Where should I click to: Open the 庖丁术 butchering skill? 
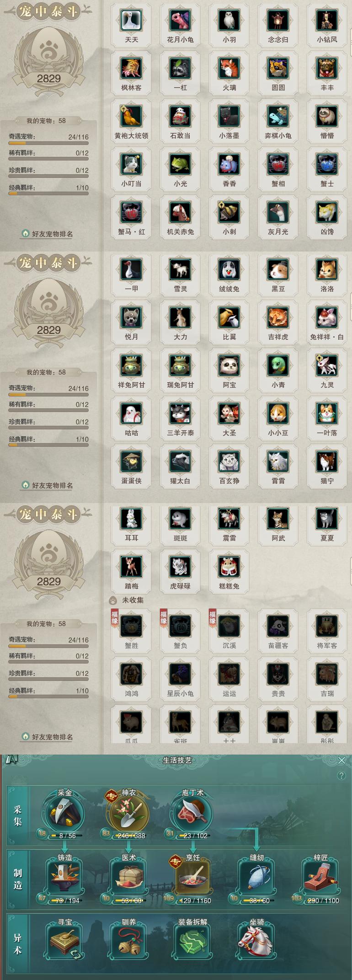pos(192,814)
